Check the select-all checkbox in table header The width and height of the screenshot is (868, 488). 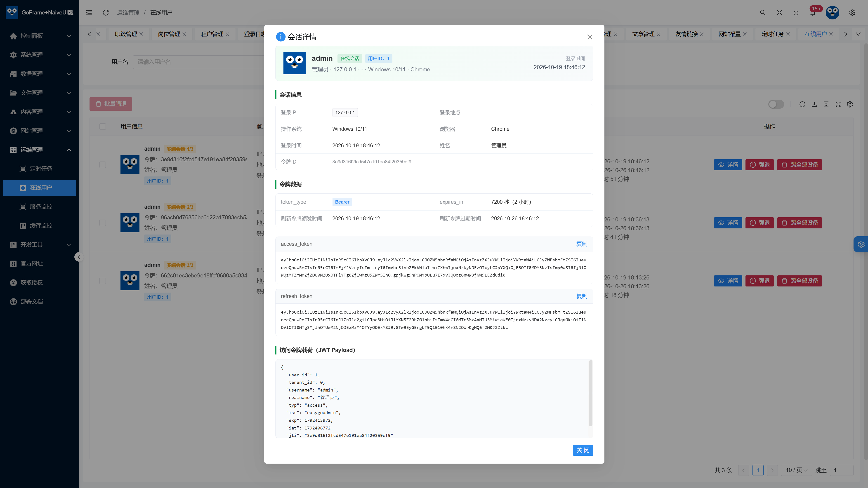102,126
